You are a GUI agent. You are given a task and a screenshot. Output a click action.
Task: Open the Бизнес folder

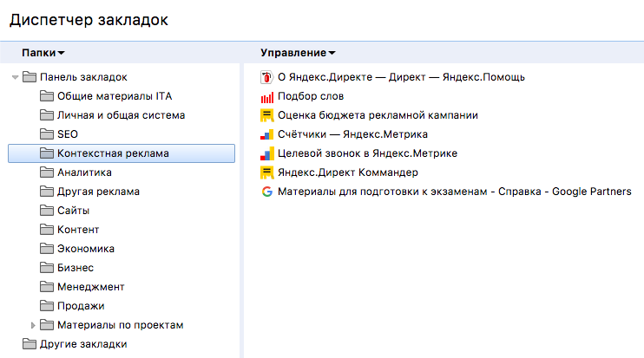tap(76, 268)
